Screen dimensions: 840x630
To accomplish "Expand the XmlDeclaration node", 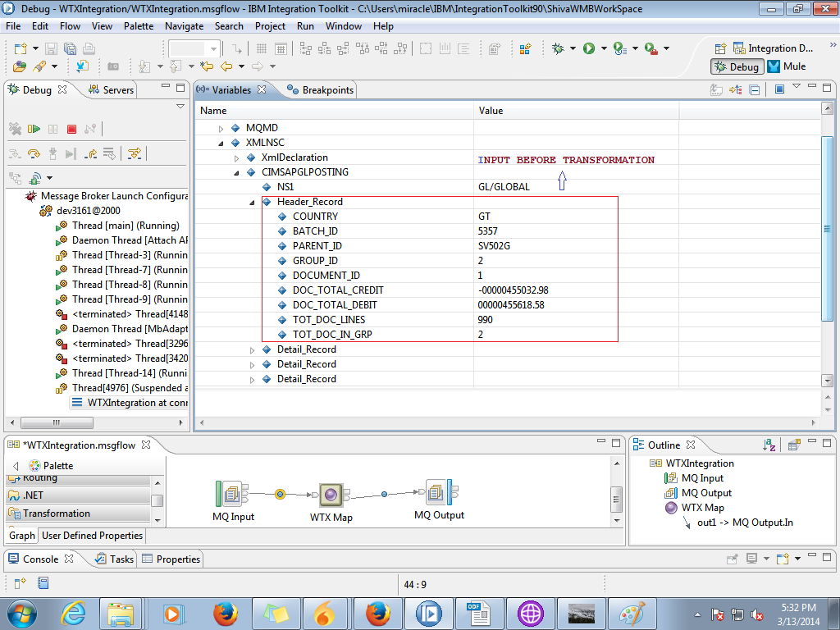I will tap(236, 158).
